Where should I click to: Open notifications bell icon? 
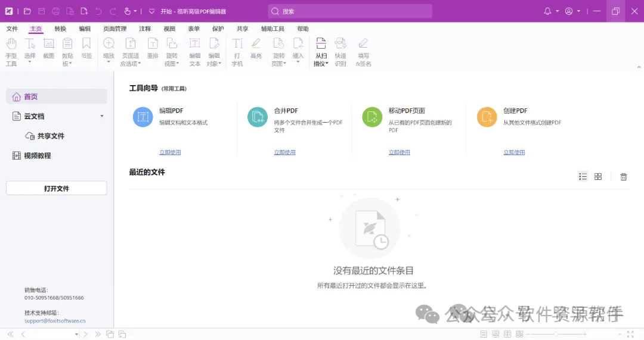click(547, 11)
